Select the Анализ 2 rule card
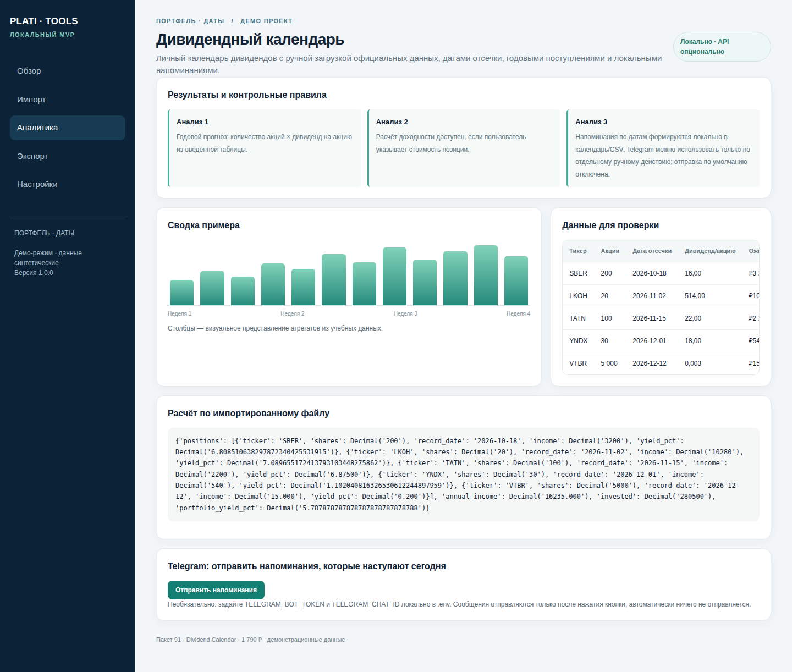This screenshot has width=792, height=672. click(464, 148)
